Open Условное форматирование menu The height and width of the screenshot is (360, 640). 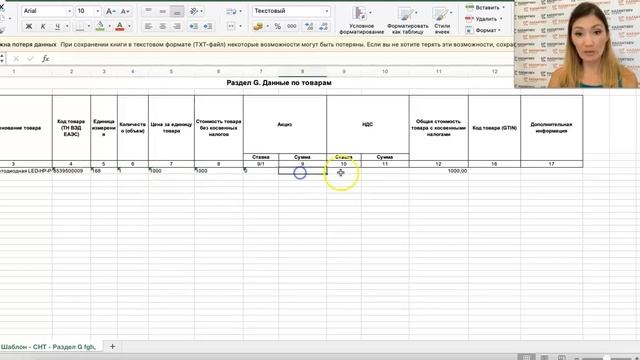pyautogui.click(x=362, y=20)
